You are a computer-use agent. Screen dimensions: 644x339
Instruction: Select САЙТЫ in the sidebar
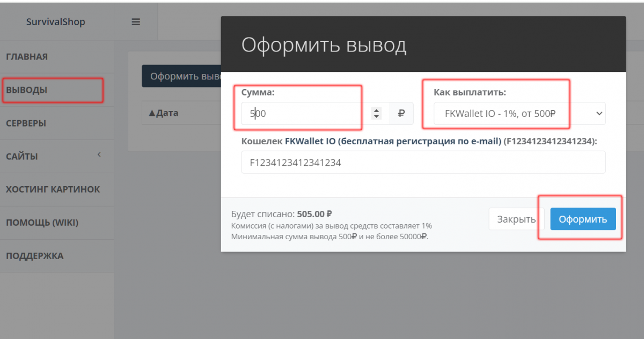click(22, 157)
